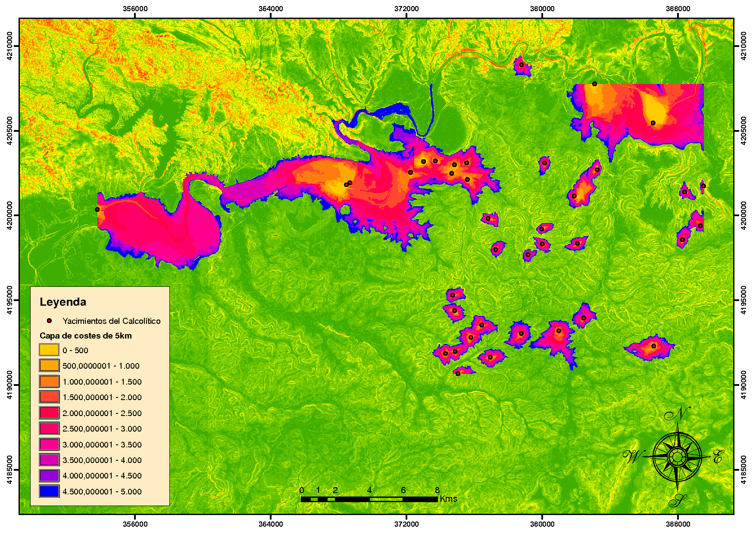This screenshot has width=756, height=534.
Task: Click the 4185000 label on the right axis
Action: pos(744,470)
